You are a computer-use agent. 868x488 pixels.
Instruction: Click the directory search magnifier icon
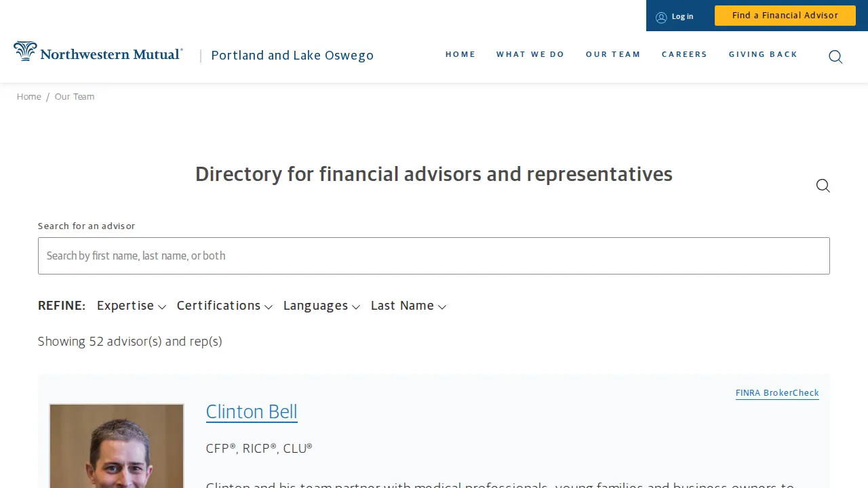823,186
